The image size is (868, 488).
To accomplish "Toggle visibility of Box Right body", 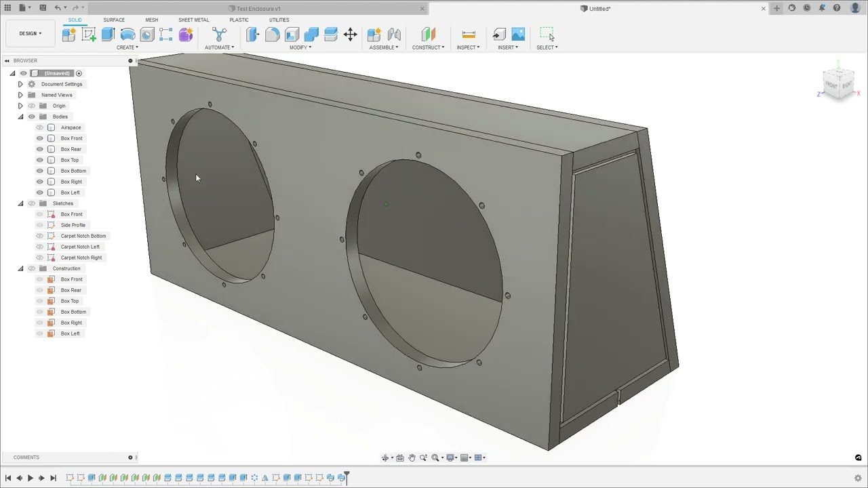I will click(39, 182).
